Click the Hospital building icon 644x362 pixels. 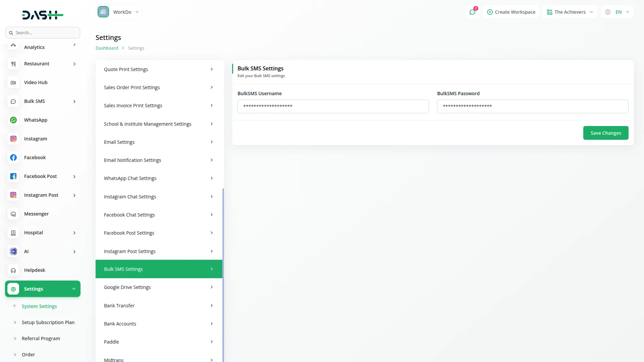(x=13, y=233)
